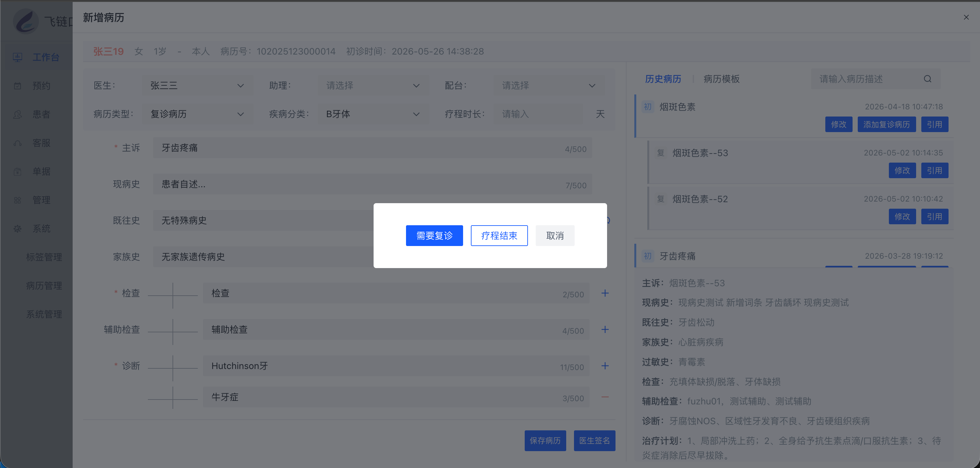Click the 预约 calendar icon
The width and height of the screenshot is (980, 468).
click(18, 86)
